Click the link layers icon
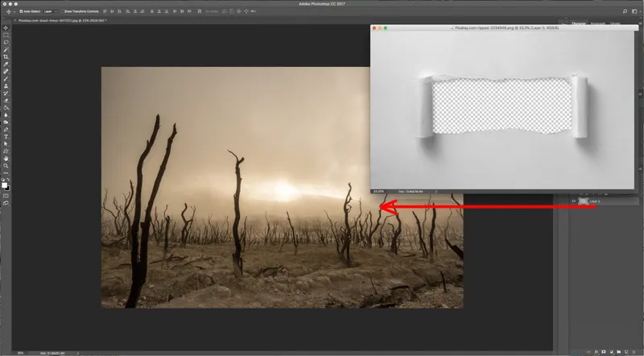The image size is (644, 356). pos(588,352)
